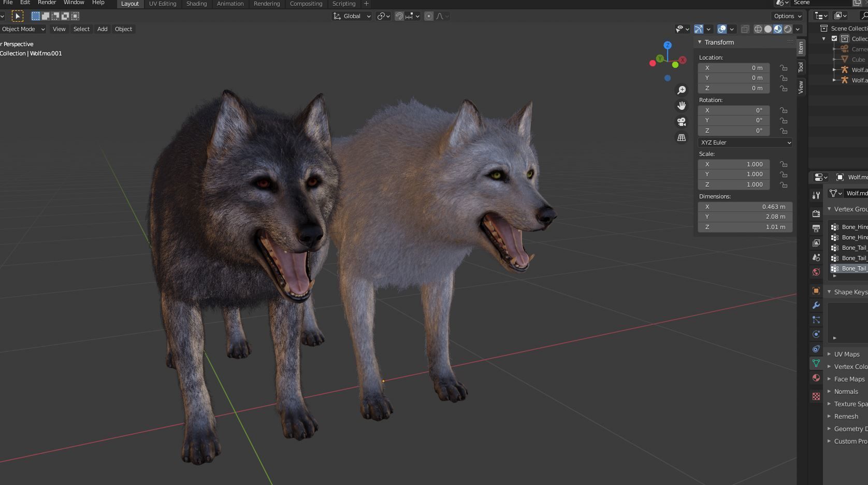Toggle viewport gizmos display button
Image resolution: width=868 pixels, height=485 pixels.
click(699, 29)
